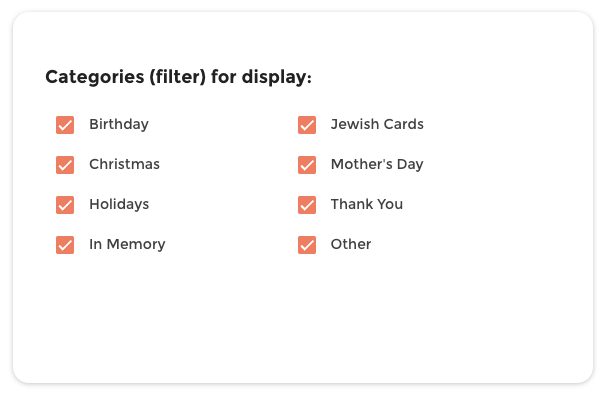
Task: Clear the Thank You checkbox
Action: [307, 205]
